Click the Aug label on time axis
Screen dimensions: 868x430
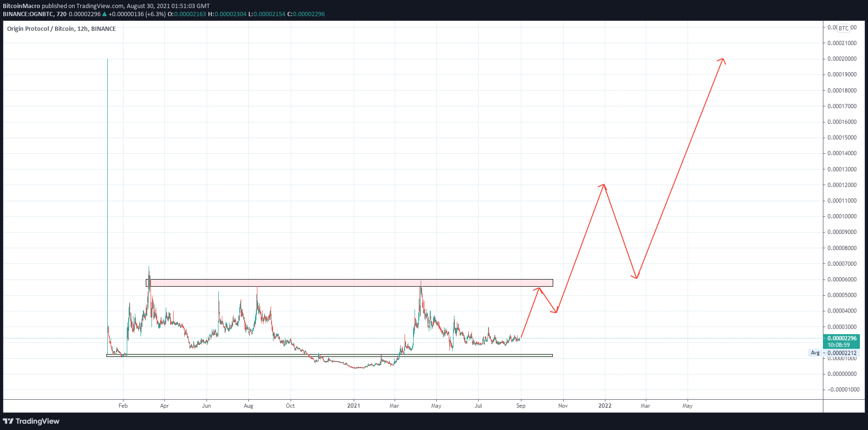(248, 406)
